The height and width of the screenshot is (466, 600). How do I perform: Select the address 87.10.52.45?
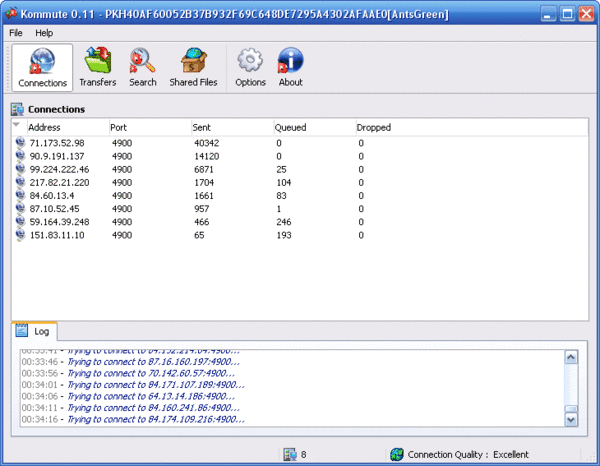pos(54,209)
